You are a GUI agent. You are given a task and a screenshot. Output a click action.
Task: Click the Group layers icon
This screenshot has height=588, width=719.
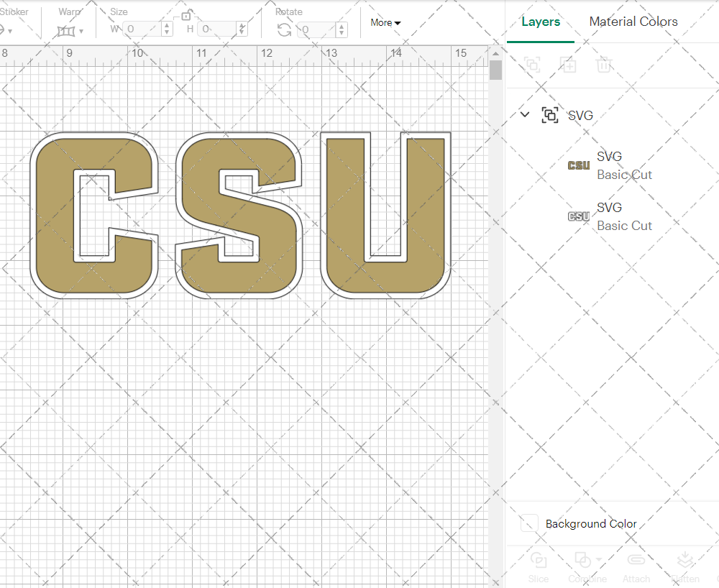click(x=532, y=65)
